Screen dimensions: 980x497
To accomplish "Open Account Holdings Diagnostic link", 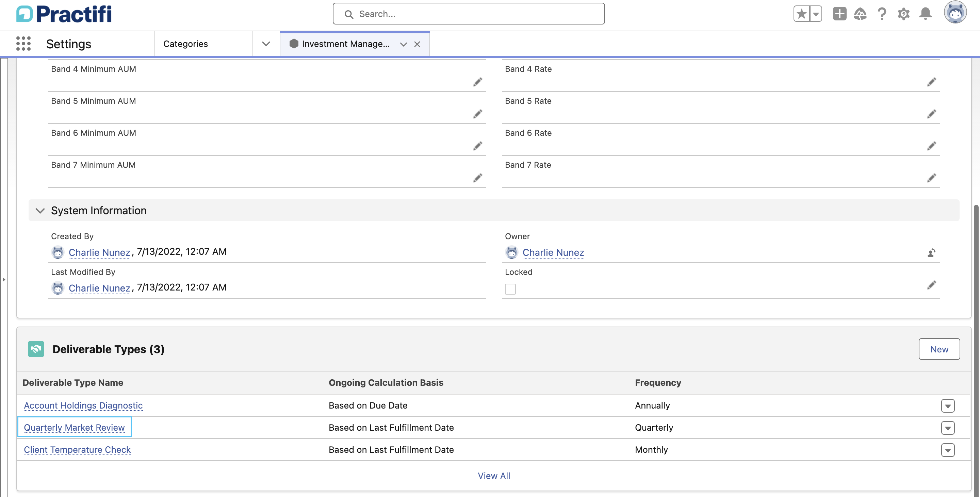I will click(83, 405).
